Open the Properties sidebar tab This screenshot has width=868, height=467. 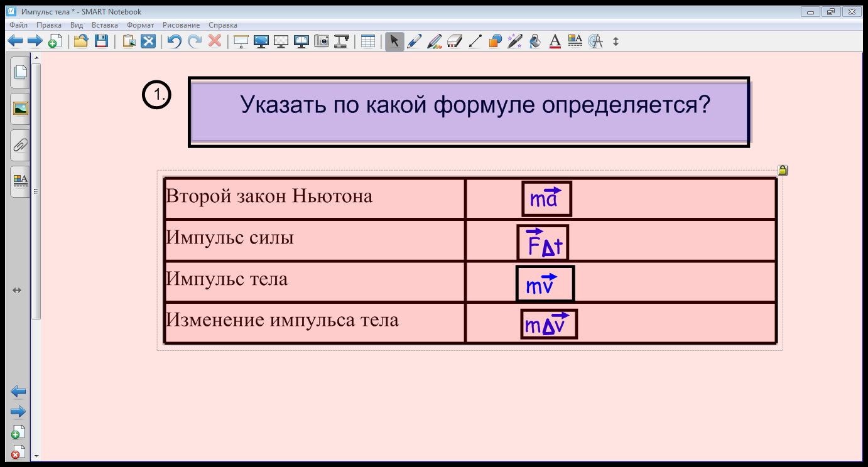(x=20, y=181)
